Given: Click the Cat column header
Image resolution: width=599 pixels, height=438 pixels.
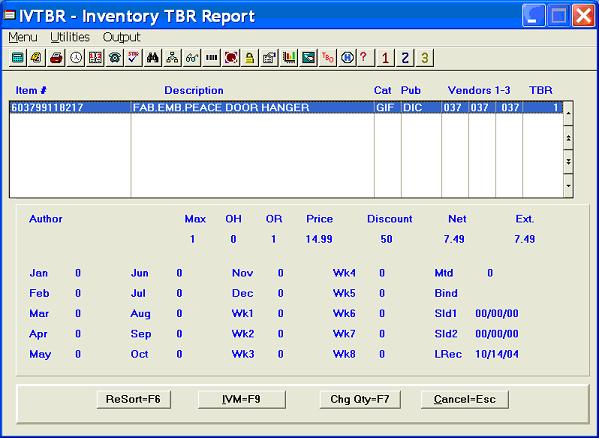Looking at the screenshot, I should (x=383, y=91).
